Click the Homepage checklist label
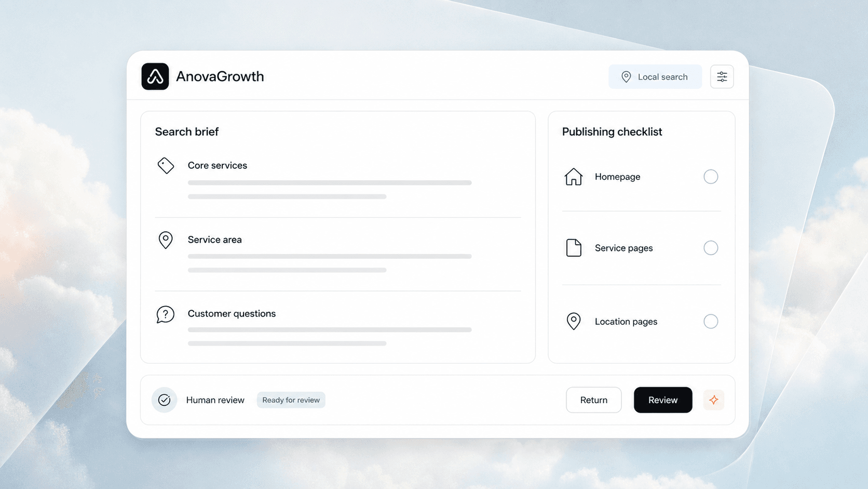This screenshot has width=868, height=489. pyautogui.click(x=618, y=177)
